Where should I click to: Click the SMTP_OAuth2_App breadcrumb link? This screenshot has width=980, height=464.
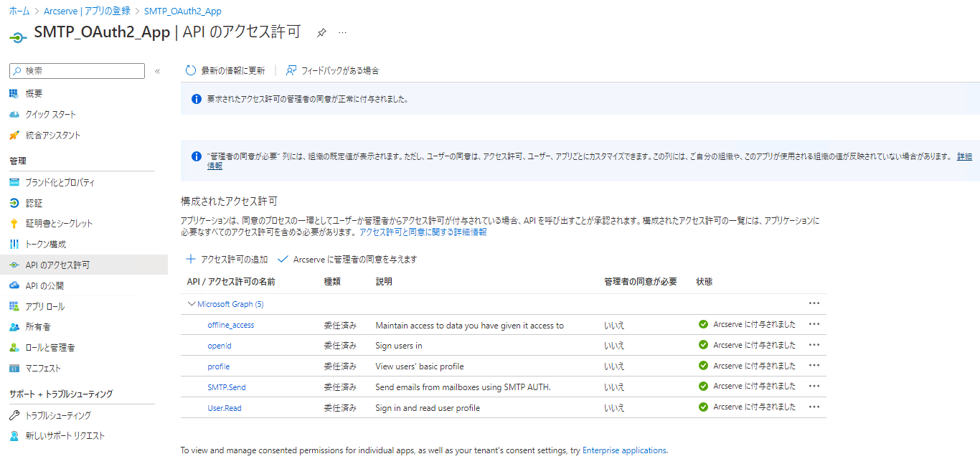pyautogui.click(x=182, y=11)
